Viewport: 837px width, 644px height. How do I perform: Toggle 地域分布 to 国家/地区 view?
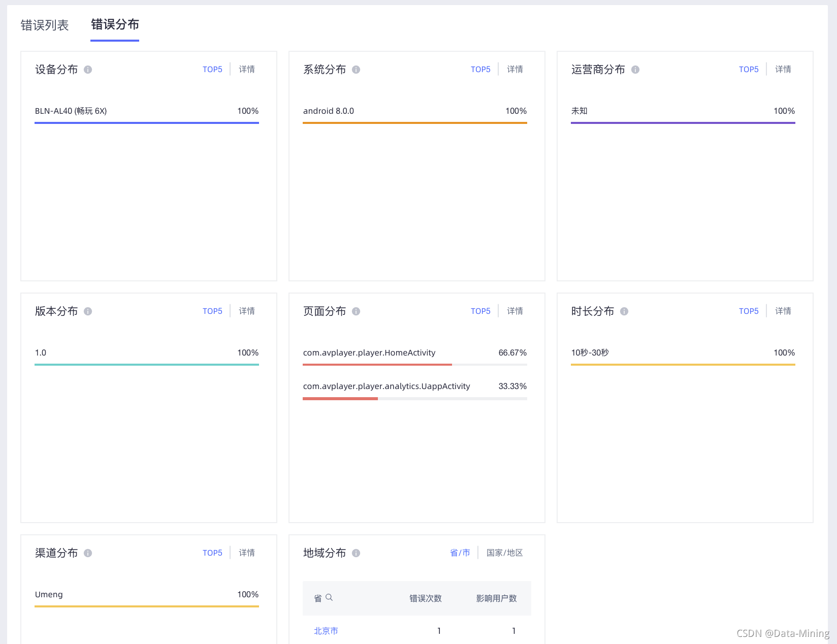point(504,553)
